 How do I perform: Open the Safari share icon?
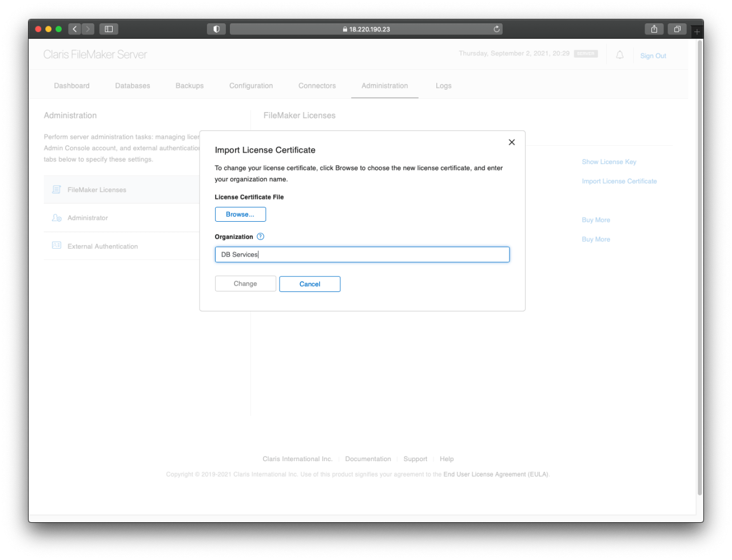pyautogui.click(x=654, y=29)
